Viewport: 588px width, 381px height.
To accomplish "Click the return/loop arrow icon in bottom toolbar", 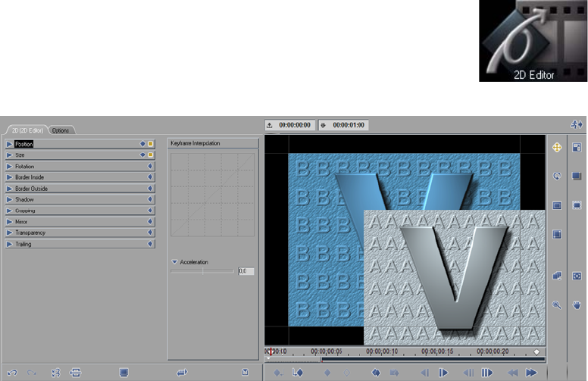I will [182, 373].
